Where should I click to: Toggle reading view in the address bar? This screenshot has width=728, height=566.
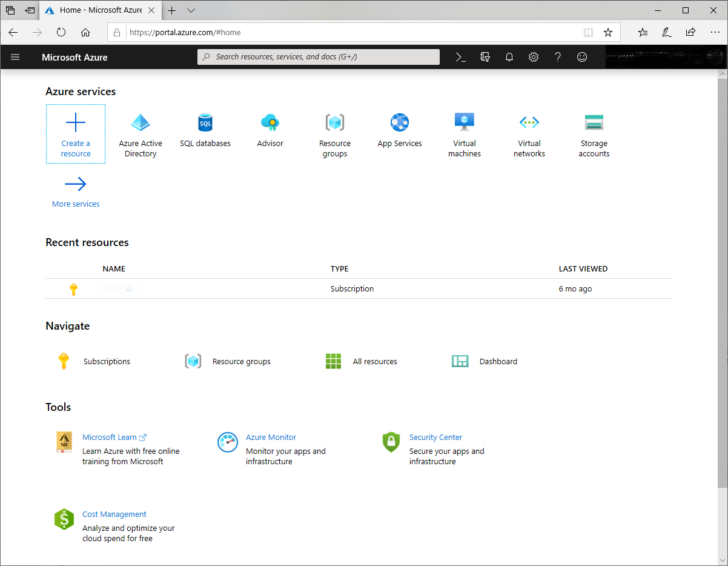588,32
